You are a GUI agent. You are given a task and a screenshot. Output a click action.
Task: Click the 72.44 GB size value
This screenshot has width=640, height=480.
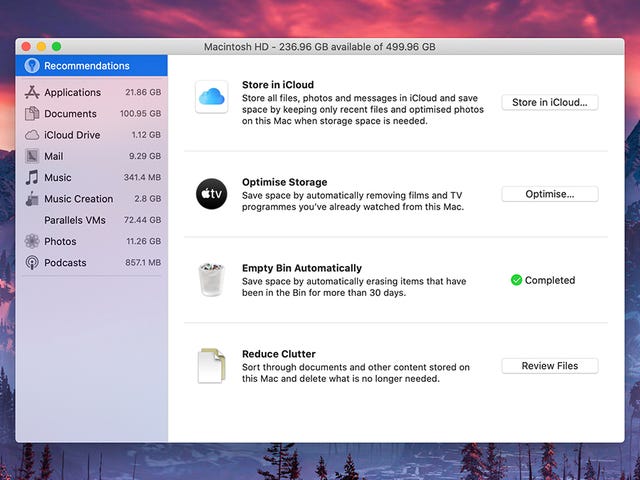coord(142,220)
